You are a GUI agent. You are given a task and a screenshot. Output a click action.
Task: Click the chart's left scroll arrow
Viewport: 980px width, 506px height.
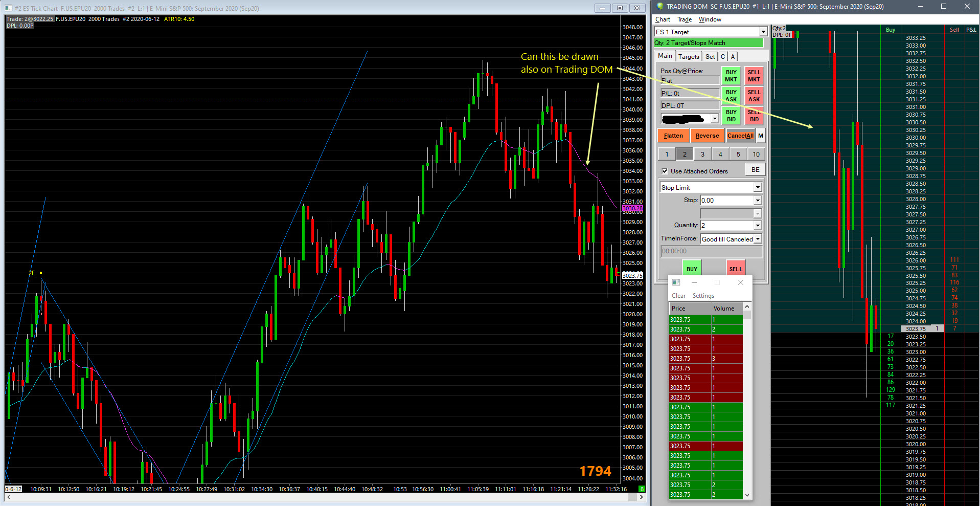(x=9, y=497)
